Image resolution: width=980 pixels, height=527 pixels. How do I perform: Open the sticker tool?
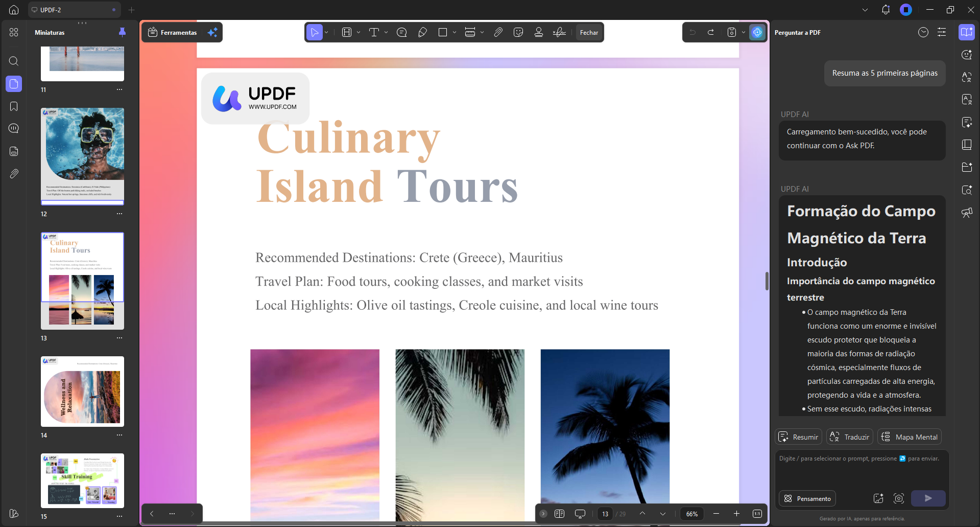(518, 33)
